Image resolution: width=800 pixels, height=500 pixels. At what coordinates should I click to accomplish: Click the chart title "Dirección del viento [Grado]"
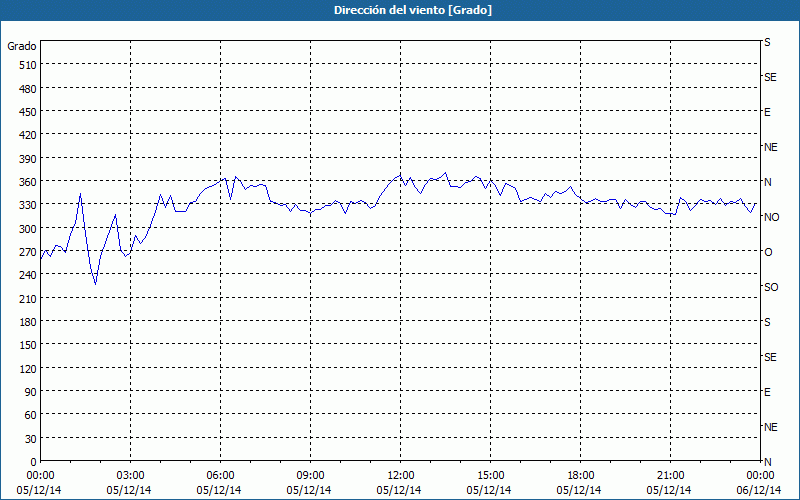(413, 10)
